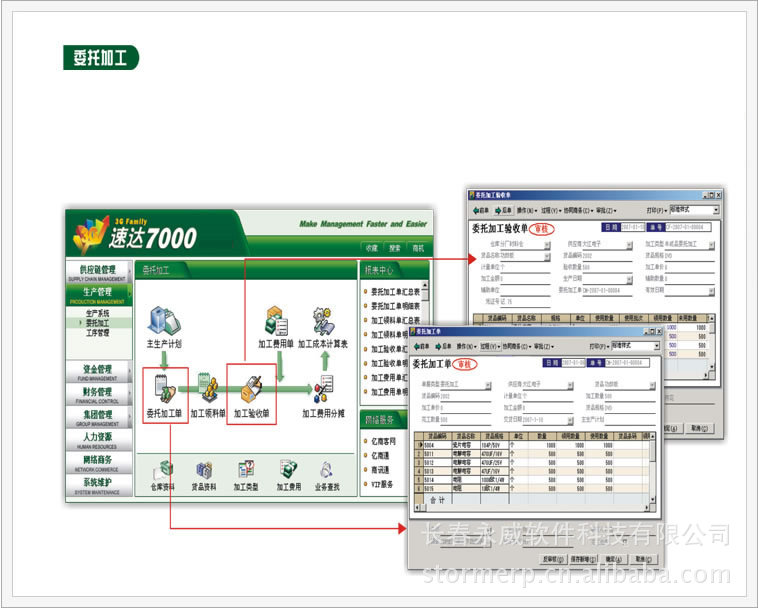758x608 pixels.
Task: Expand print style dropdown in 委托加工单 window
Action: pyautogui.click(x=657, y=346)
